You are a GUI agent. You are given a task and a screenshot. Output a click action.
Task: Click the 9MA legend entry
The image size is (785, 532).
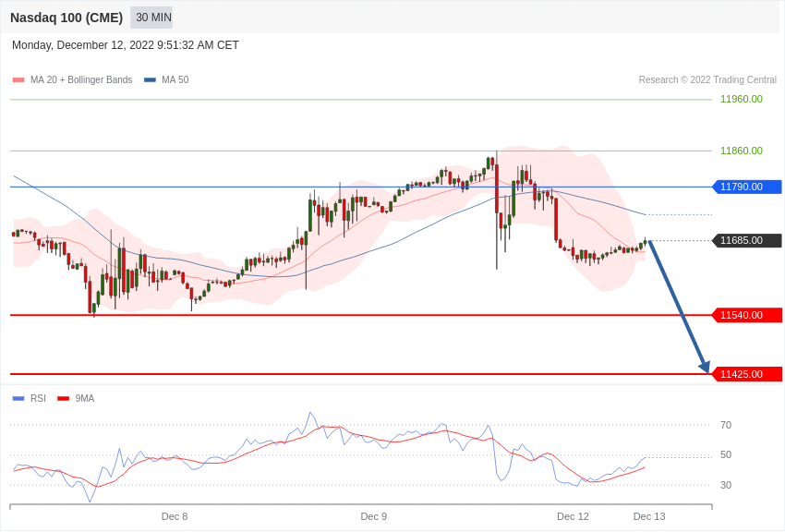pos(84,399)
